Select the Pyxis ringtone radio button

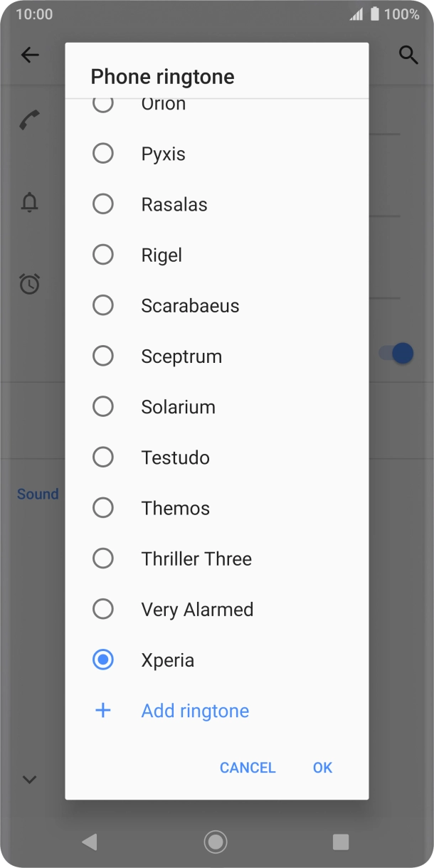[x=103, y=152]
